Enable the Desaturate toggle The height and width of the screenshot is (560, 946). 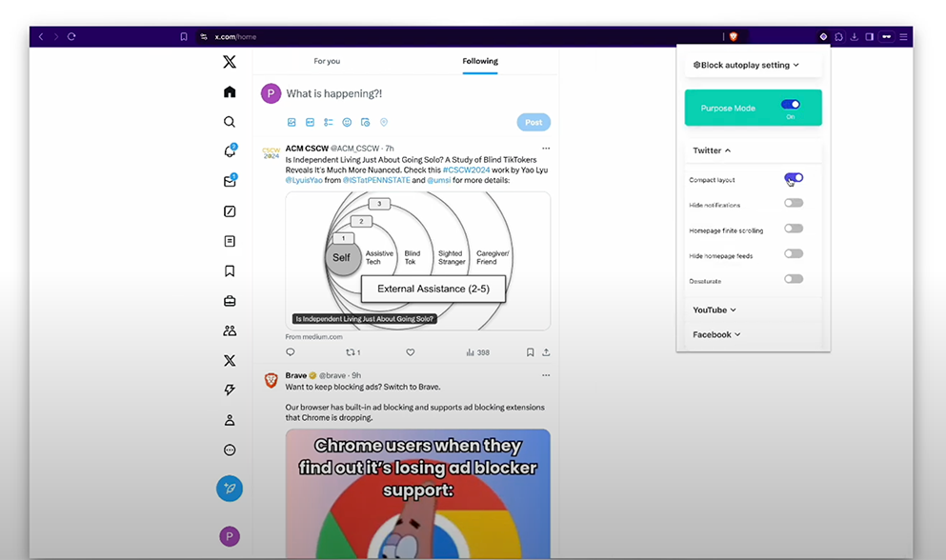coord(794,279)
